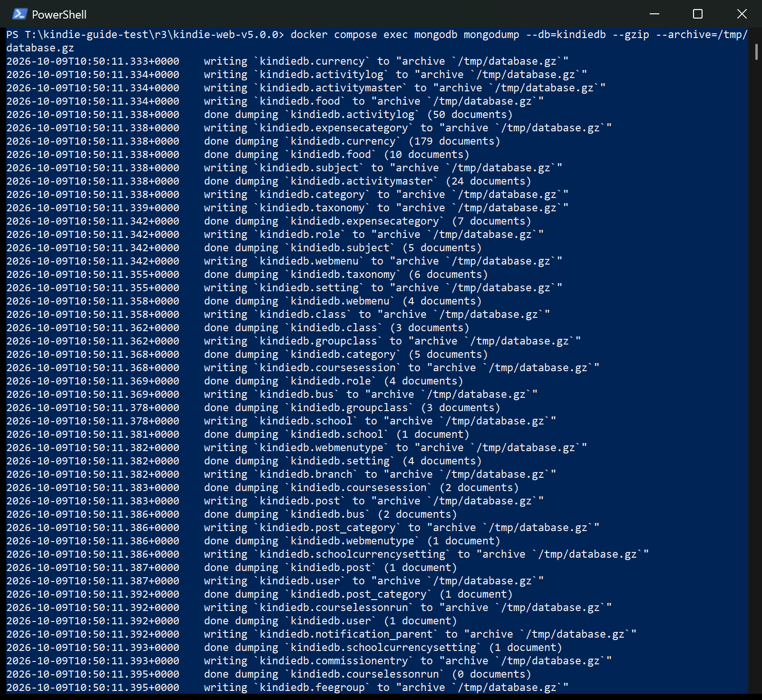Select 'writing kindiedb.class' log line
Image resolution: width=762 pixels, height=700 pixels.
[x=278, y=315]
